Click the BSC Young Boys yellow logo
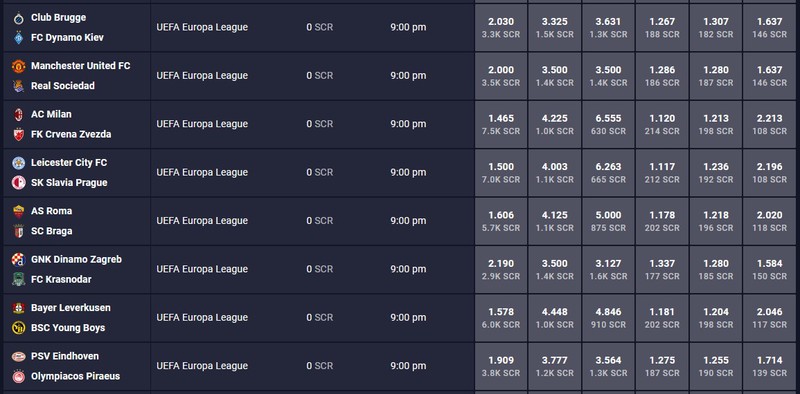Image resolution: width=800 pixels, height=394 pixels. click(x=18, y=328)
